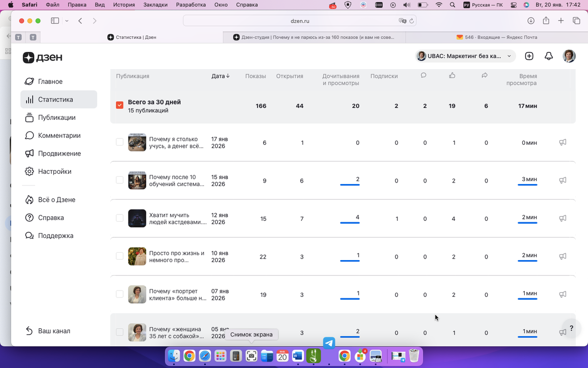588x368 pixels.
Task: Check the box for Почему «женщина 35 лет
Action: [x=120, y=332]
